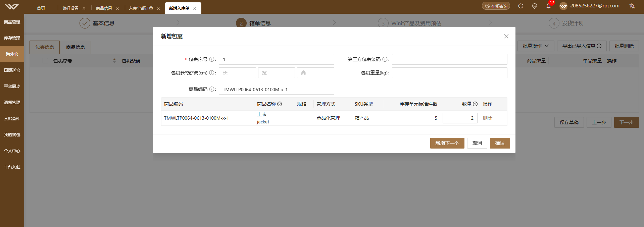The height and width of the screenshot is (227, 644).
Task: Open the notification bell
Action: tap(548, 6)
